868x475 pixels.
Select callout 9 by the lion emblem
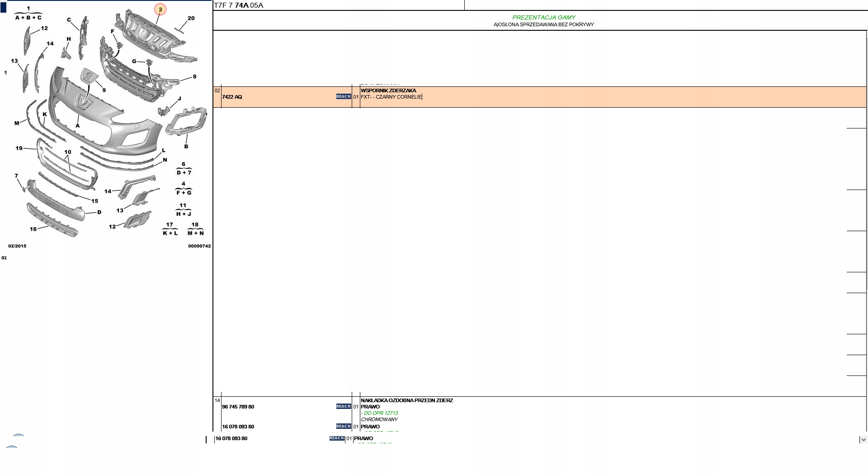(x=104, y=90)
